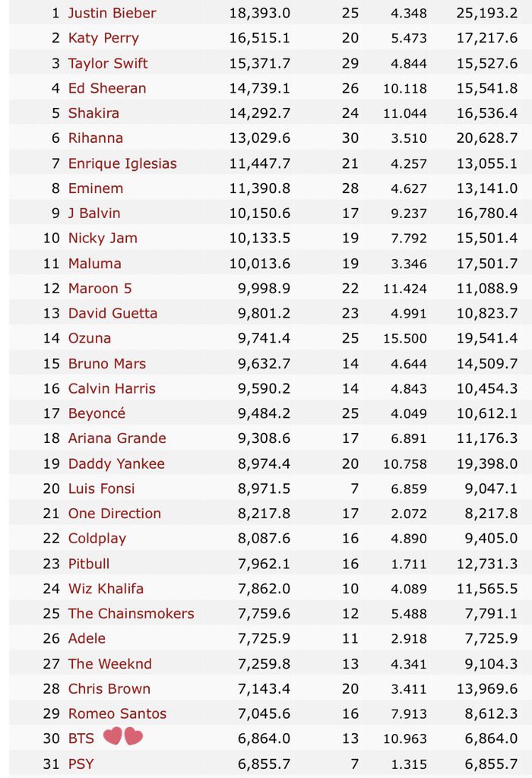
Task: Open the Justin Bieber artist link
Action: (x=112, y=13)
